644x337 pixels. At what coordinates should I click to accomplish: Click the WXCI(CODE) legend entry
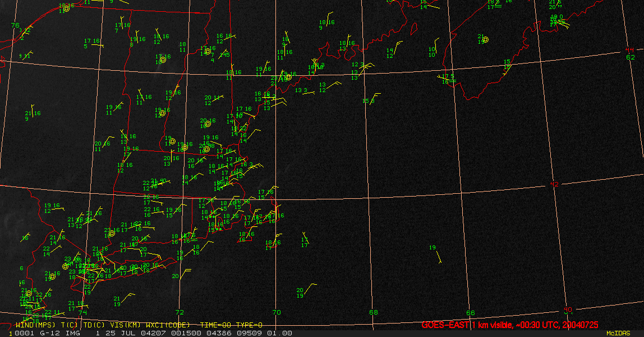click(x=168, y=325)
